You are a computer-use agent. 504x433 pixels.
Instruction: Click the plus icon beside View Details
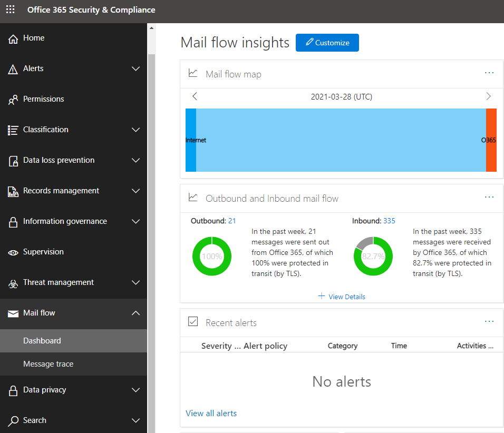click(321, 296)
